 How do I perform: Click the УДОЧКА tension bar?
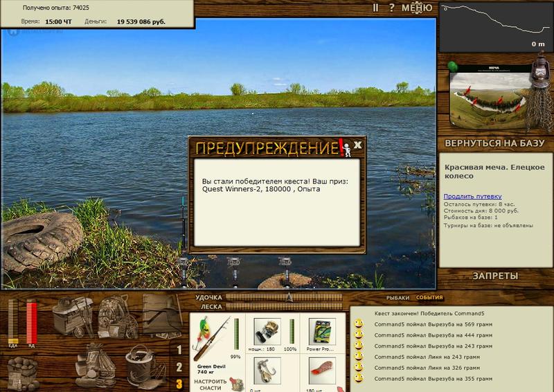pyautogui.click(x=284, y=297)
